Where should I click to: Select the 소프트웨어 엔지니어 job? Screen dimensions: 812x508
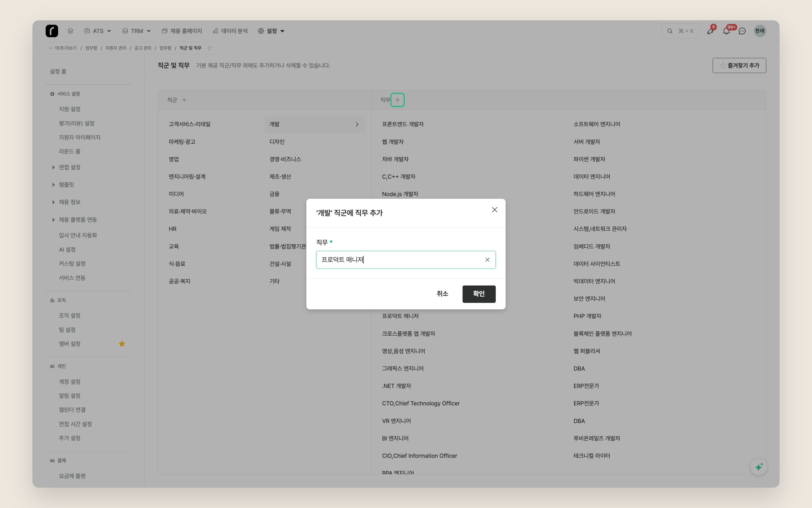click(x=597, y=124)
